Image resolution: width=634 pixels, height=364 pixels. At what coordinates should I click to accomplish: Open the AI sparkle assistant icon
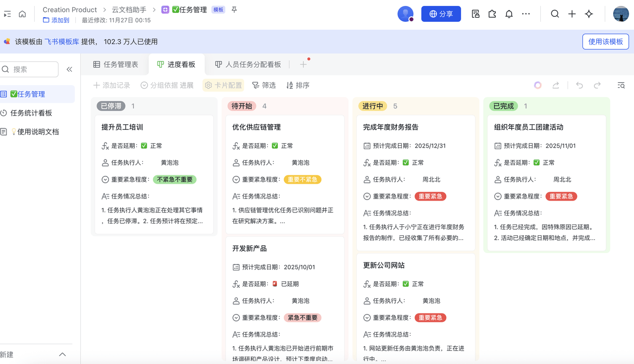pyautogui.click(x=589, y=14)
